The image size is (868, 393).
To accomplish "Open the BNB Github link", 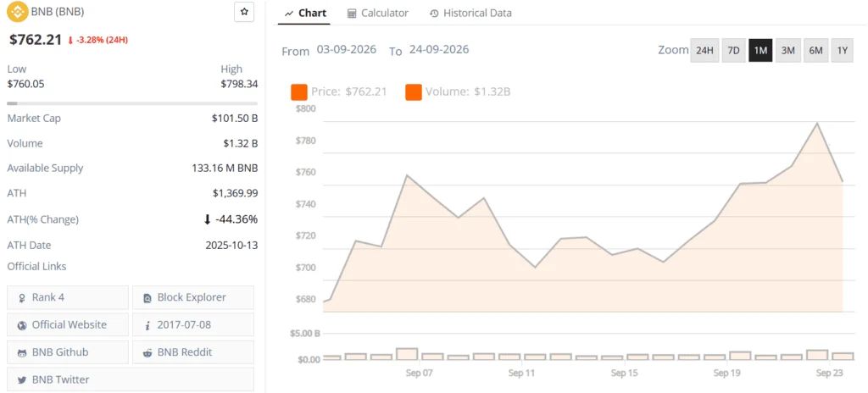I will tap(68, 352).
